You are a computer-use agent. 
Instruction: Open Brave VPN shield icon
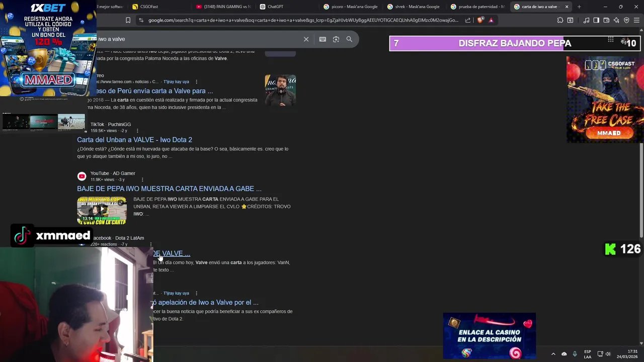[626, 20]
